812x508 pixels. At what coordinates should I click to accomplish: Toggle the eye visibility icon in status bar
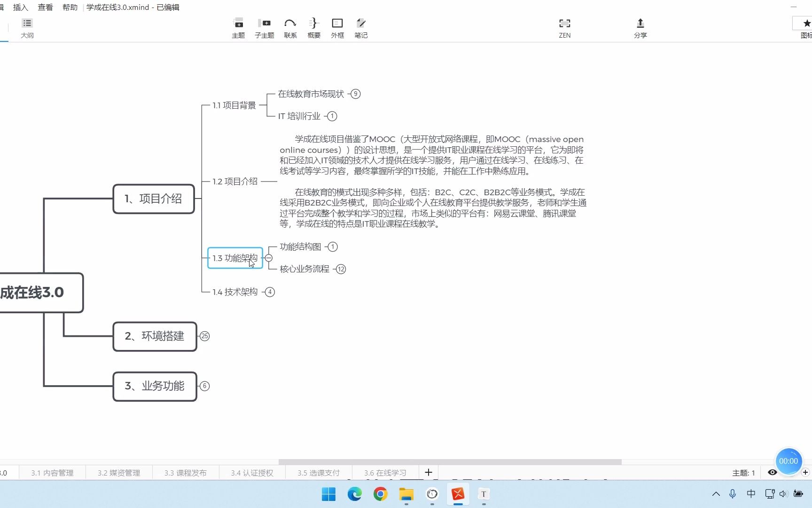point(772,472)
